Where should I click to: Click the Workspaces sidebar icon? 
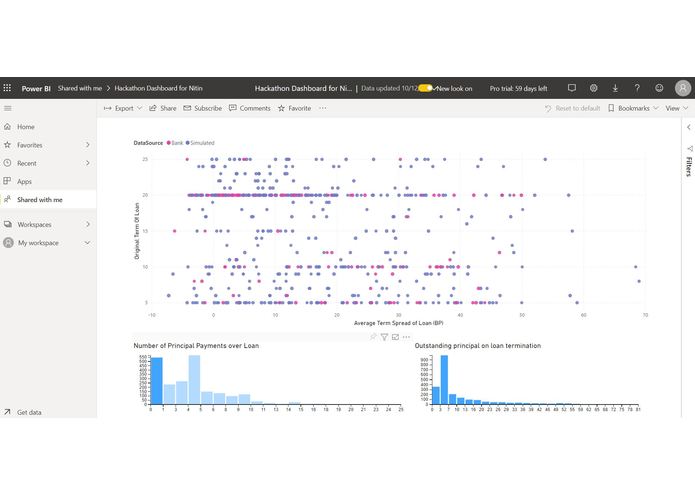[8, 224]
